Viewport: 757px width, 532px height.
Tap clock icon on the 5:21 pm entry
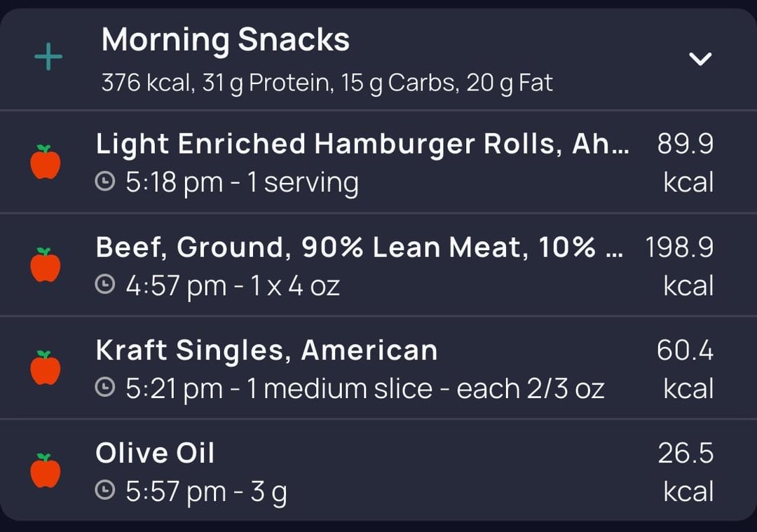pos(105,387)
